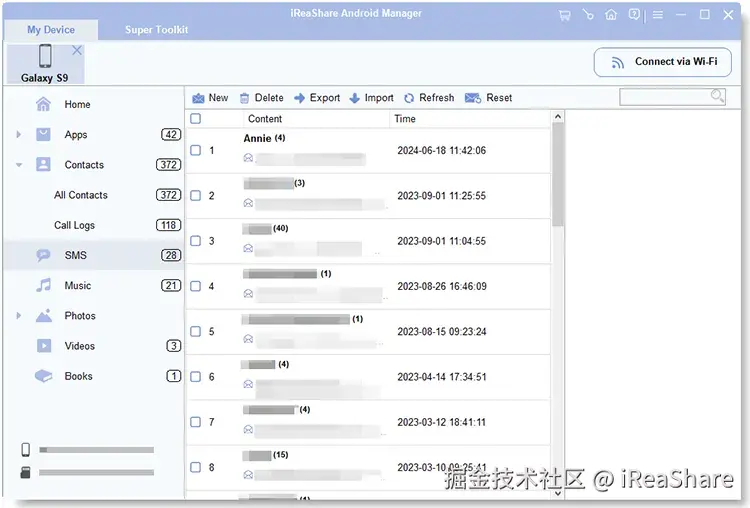Image resolution: width=750 pixels, height=508 pixels.
Task: Click the Import down arrow icon
Action: pyautogui.click(x=354, y=98)
